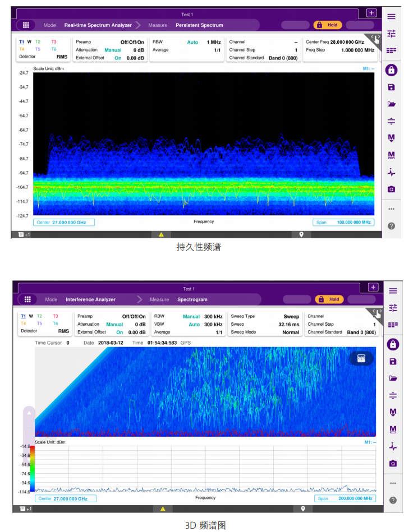Open Sweep Mode Normal setting in Spectrogram
Viewport: 418px width, 532px height.
(265, 332)
